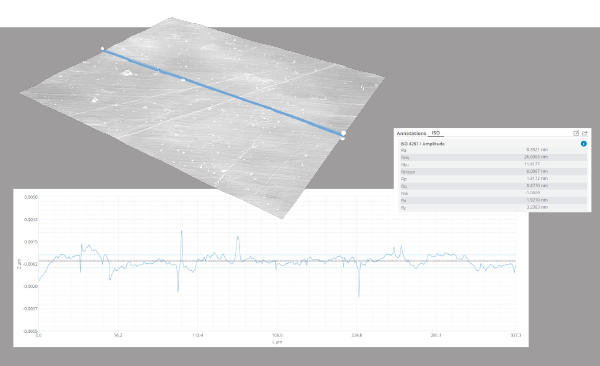Select the Rp row in the amplitude table

[x=493, y=179]
